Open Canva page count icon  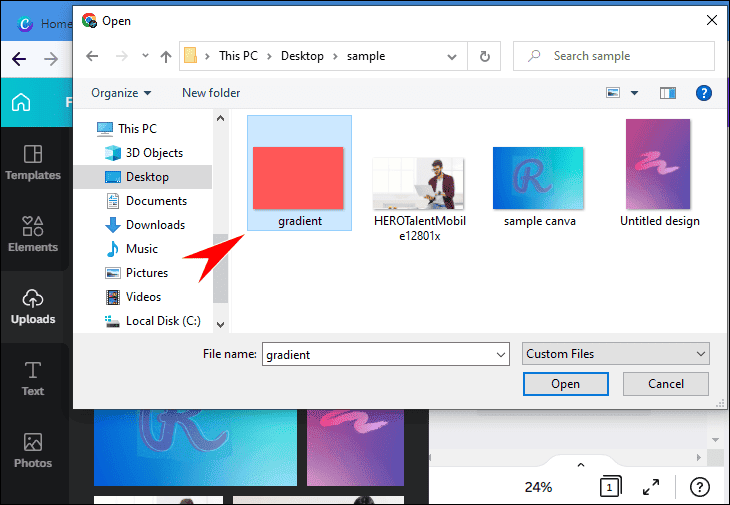point(610,487)
